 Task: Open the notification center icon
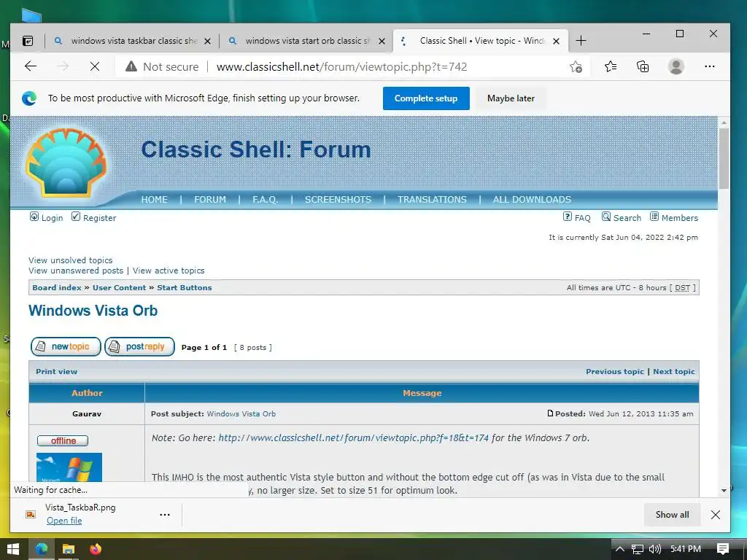pos(723,549)
